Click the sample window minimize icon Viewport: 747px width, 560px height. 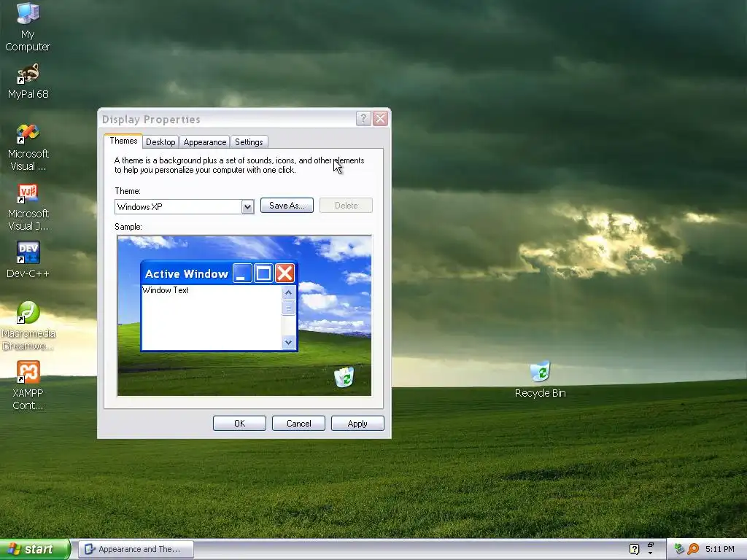pos(242,273)
